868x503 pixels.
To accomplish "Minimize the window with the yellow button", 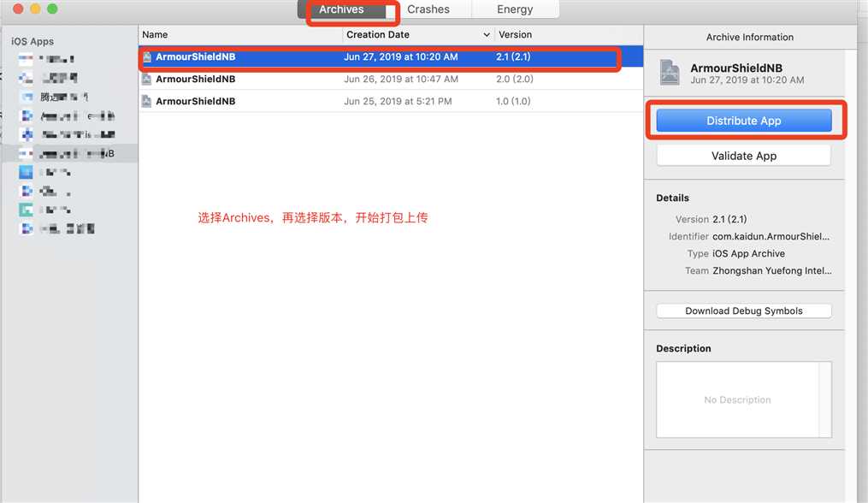I will (35, 9).
